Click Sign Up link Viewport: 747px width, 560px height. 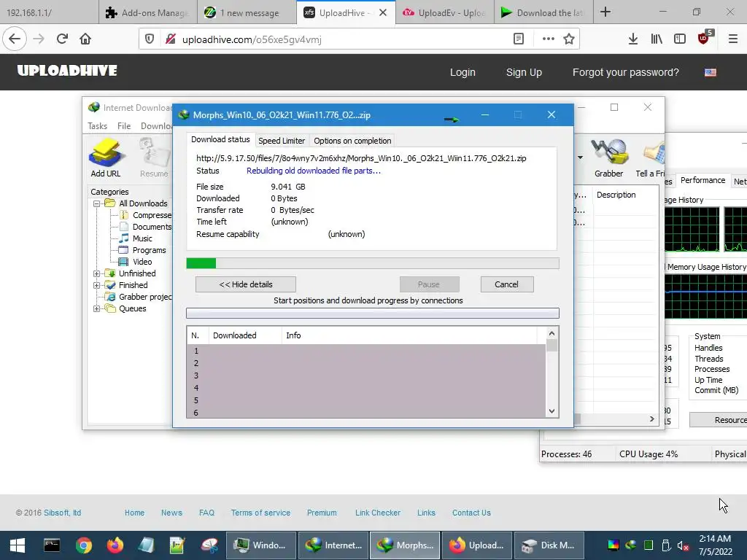[x=524, y=72]
